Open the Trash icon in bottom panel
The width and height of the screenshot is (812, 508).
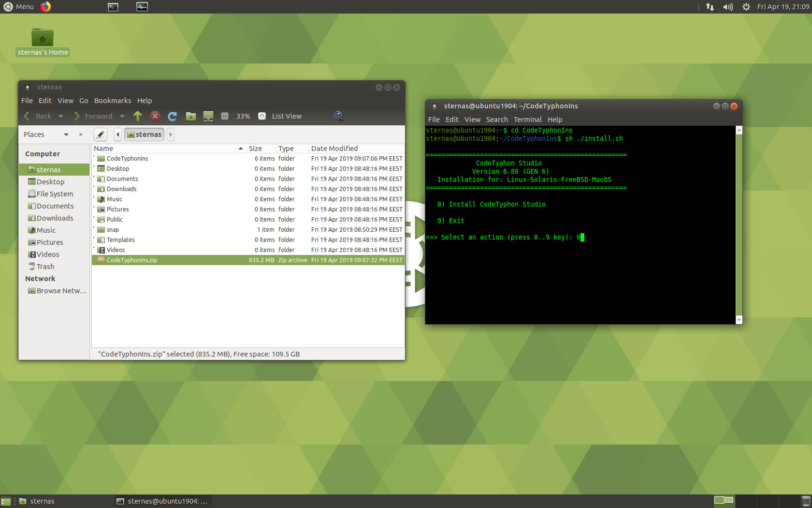pos(806,502)
